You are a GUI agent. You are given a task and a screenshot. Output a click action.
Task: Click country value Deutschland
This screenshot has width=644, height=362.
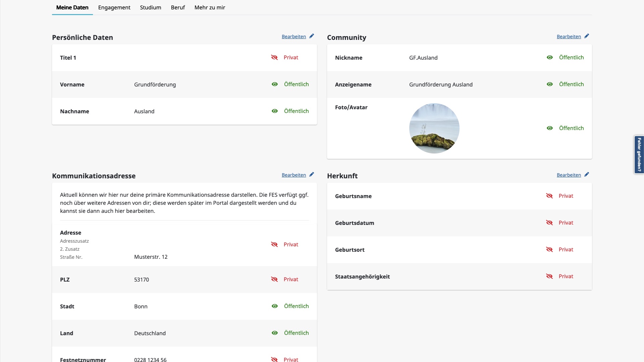point(150,333)
